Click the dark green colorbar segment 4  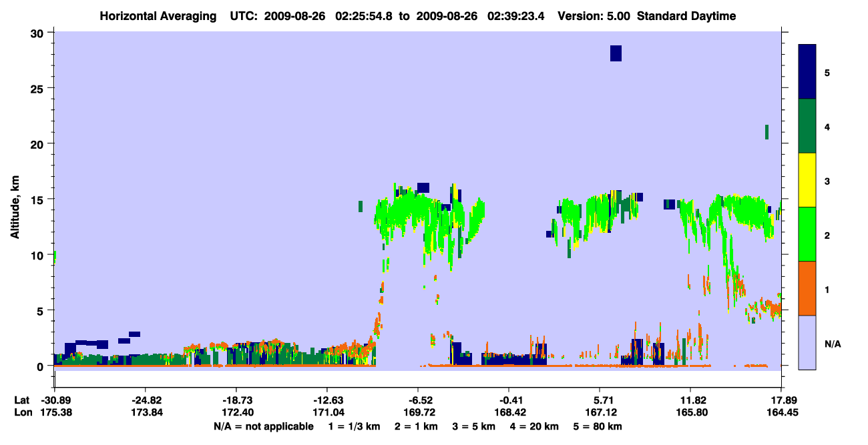pyautogui.click(x=807, y=126)
